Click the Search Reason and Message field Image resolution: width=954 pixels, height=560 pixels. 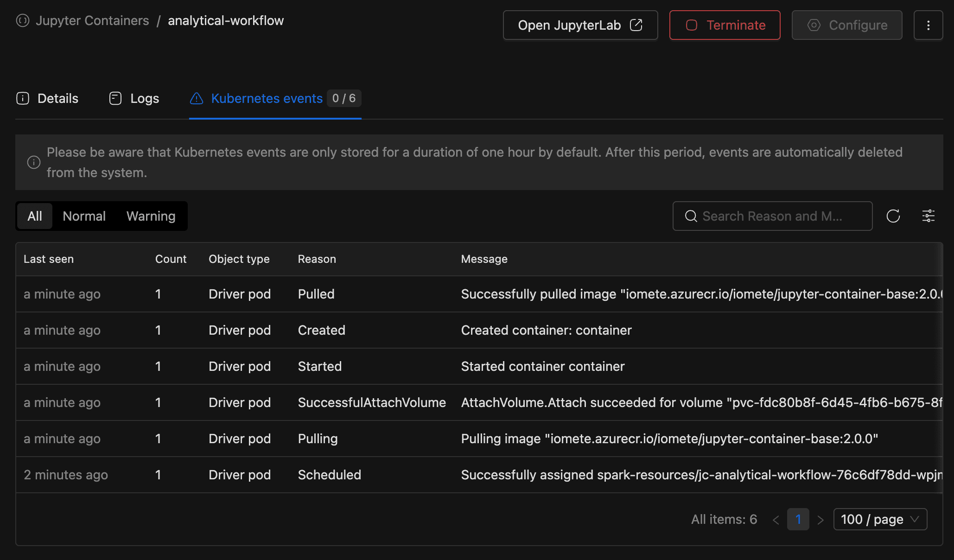click(x=779, y=216)
